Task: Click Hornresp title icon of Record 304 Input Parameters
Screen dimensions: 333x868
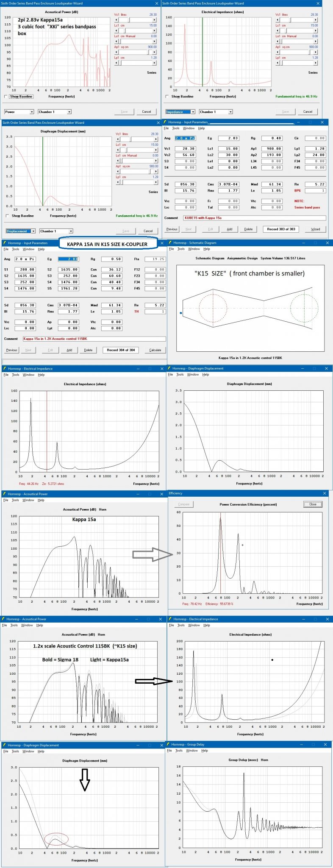Action: (5, 243)
